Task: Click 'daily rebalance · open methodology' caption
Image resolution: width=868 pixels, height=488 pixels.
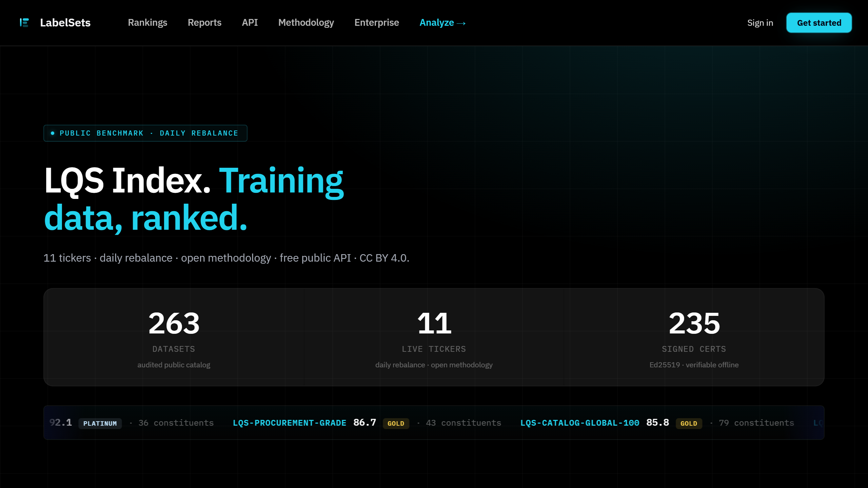Action: [x=434, y=365]
